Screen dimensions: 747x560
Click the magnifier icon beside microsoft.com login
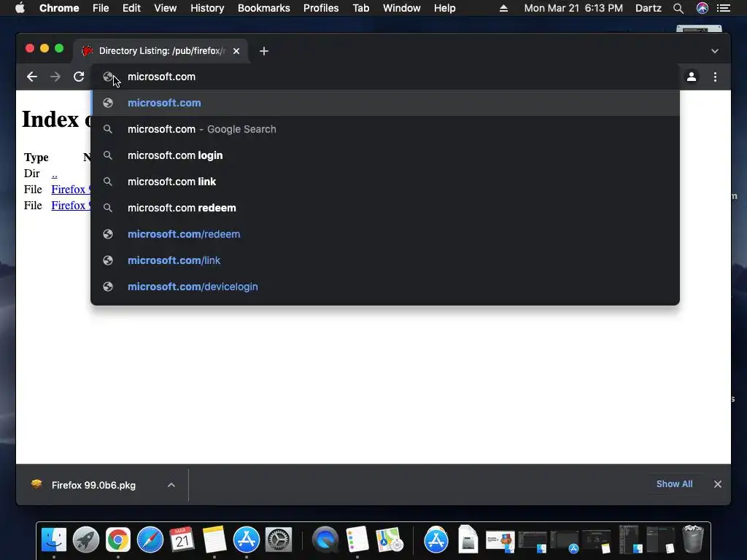coord(108,155)
